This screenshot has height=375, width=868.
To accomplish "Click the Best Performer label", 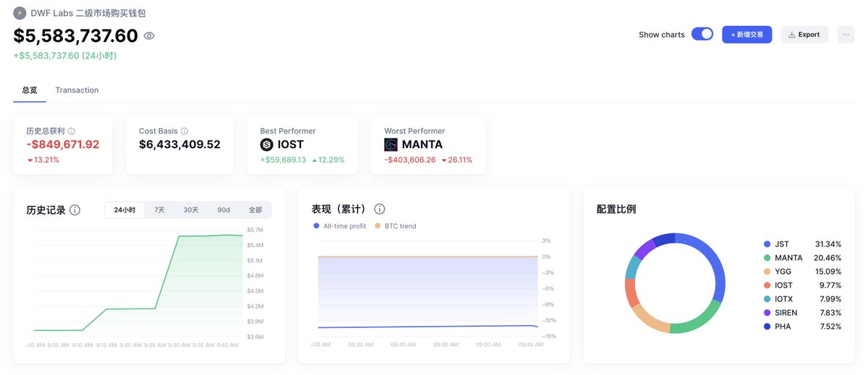I will (288, 131).
